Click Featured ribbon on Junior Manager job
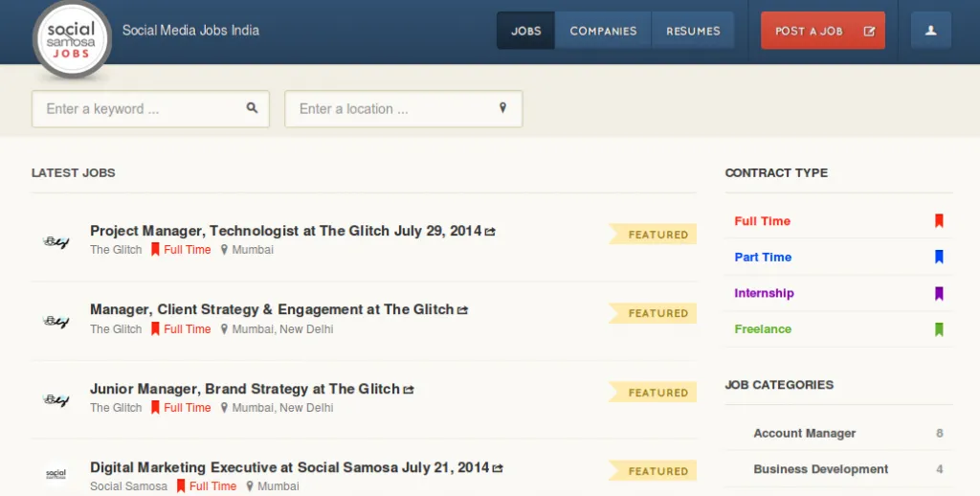Screen dimensions: 980x496 pyautogui.click(x=653, y=393)
